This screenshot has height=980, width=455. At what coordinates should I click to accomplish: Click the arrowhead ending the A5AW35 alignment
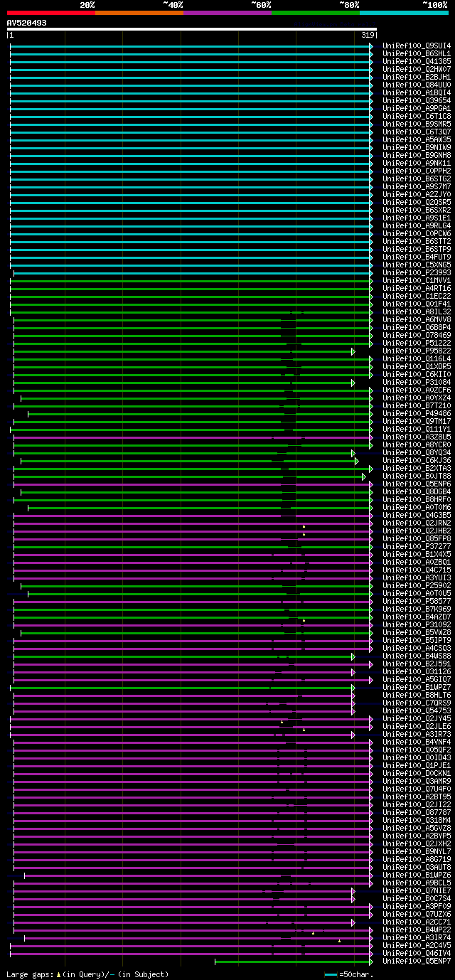pos(371,140)
